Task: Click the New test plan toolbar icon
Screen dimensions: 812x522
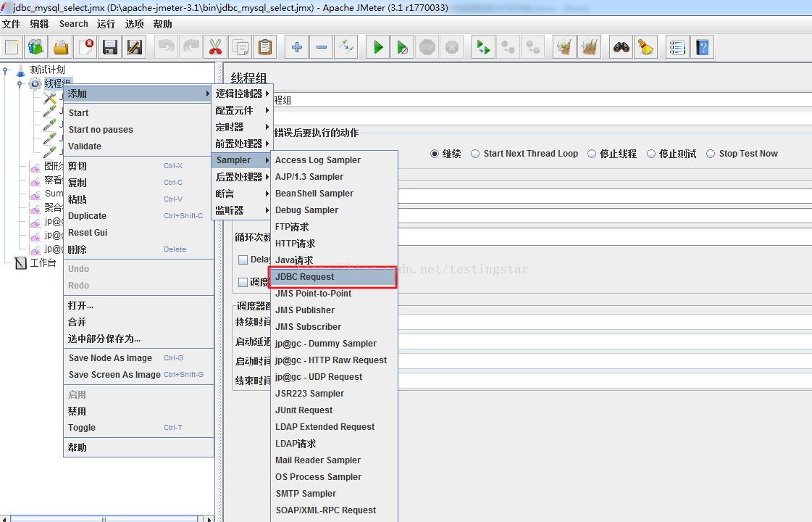Action: [12, 47]
